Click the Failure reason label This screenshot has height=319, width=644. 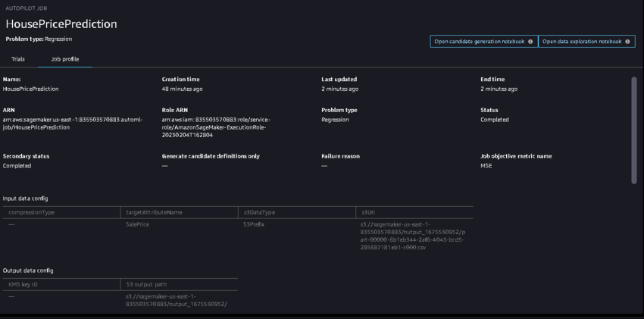340,156
